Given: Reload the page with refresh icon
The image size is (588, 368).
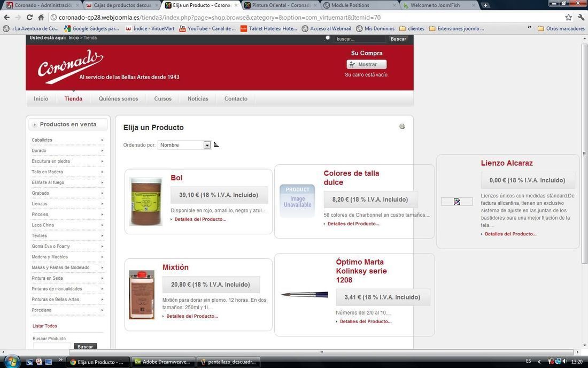Looking at the screenshot, I should [x=29, y=17].
